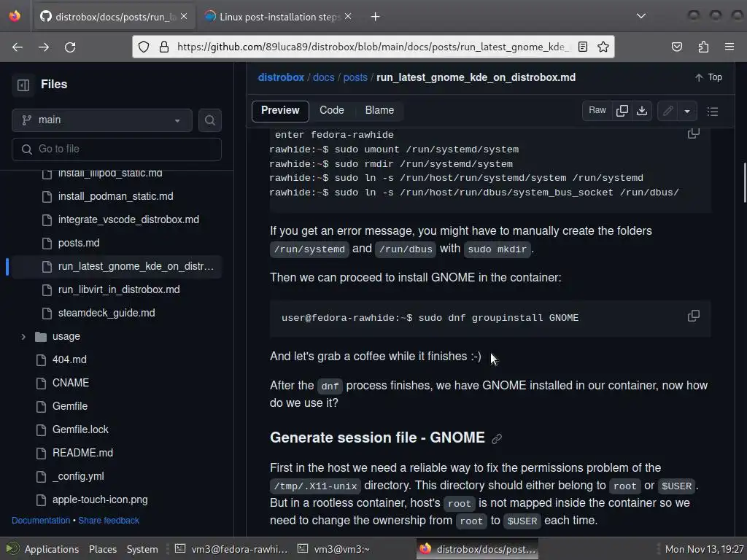Copy anchor link for Generate session file heading
This screenshot has width=747, height=560.
pos(496,438)
